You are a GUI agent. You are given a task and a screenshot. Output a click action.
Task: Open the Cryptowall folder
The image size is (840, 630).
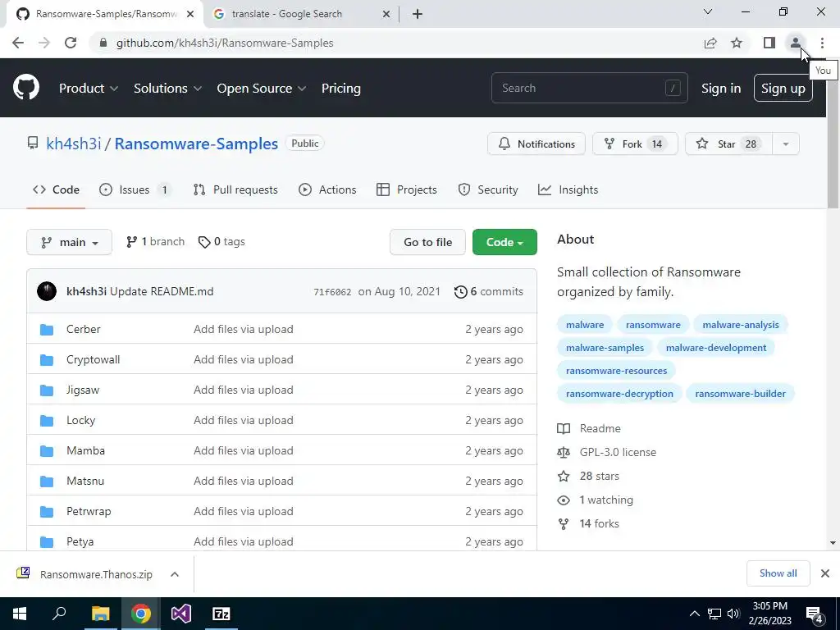(x=94, y=359)
